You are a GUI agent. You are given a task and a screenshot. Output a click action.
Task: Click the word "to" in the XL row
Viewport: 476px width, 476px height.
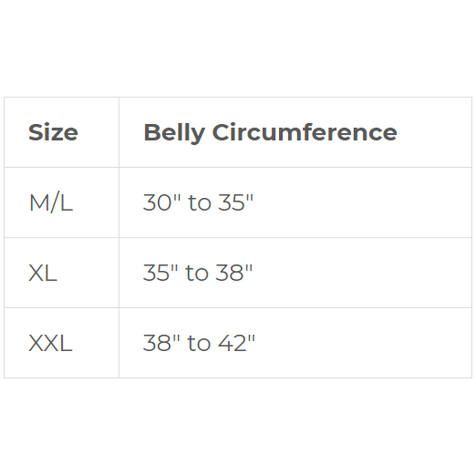[x=197, y=273]
